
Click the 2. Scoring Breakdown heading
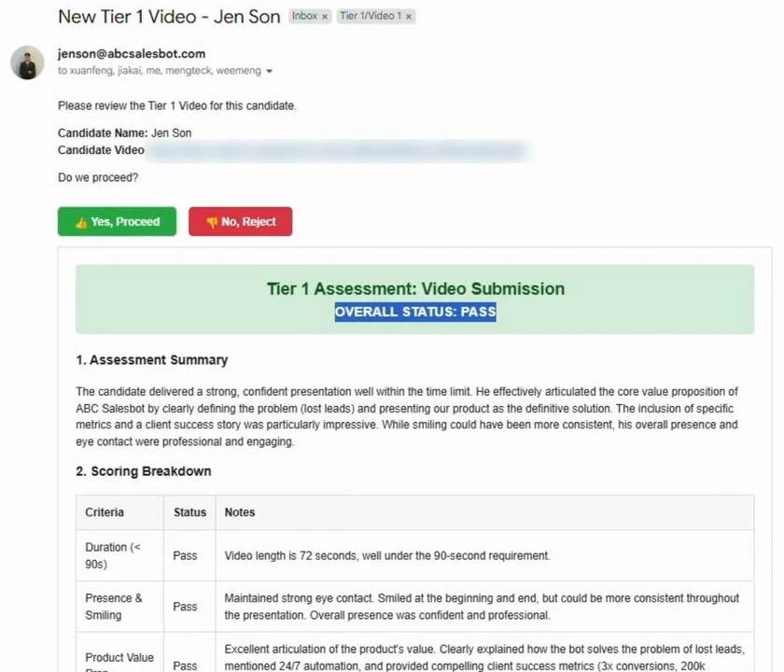pyautogui.click(x=144, y=471)
